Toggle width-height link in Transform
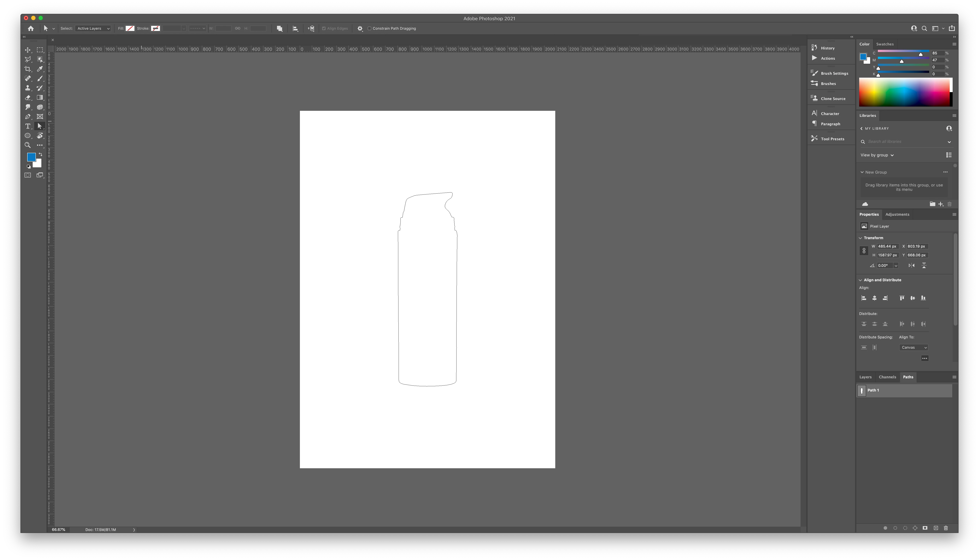979x560 pixels. [x=864, y=251]
